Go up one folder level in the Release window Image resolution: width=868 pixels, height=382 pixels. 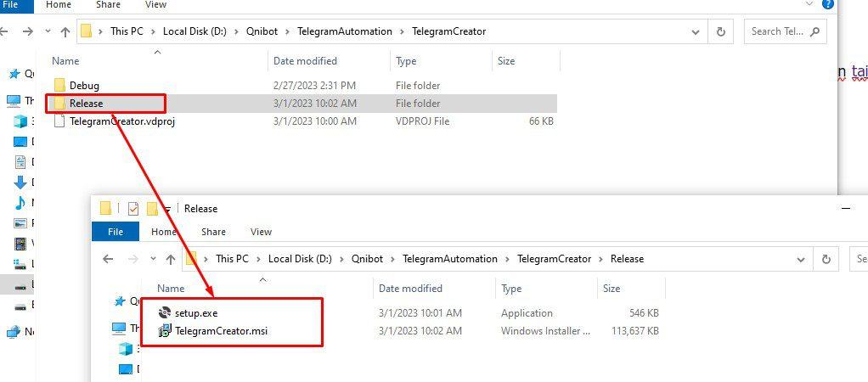click(x=171, y=259)
